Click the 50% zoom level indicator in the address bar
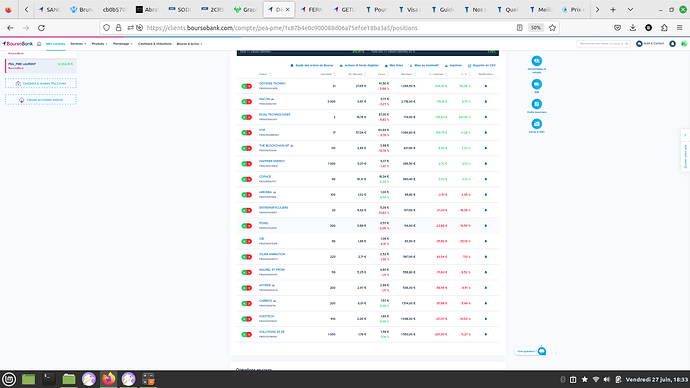Image resolution: width=690 pixels, height=388 pixels. [536, 28]
